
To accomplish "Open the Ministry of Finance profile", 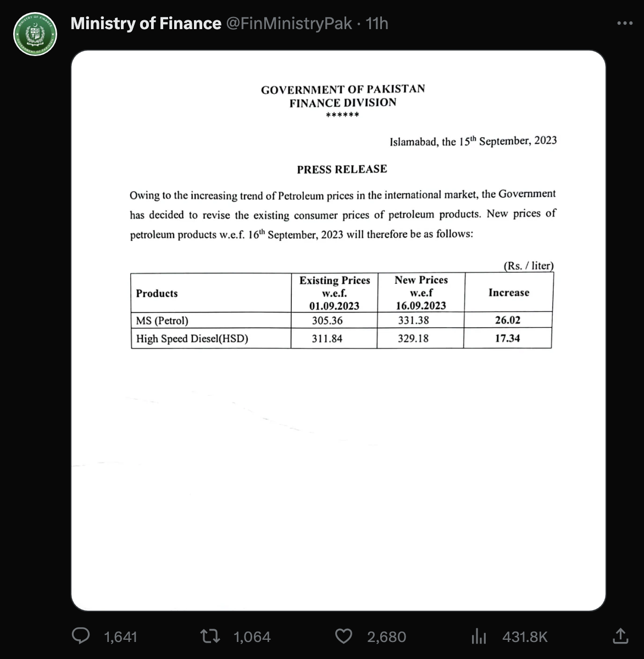I will [x=146, y=23].
